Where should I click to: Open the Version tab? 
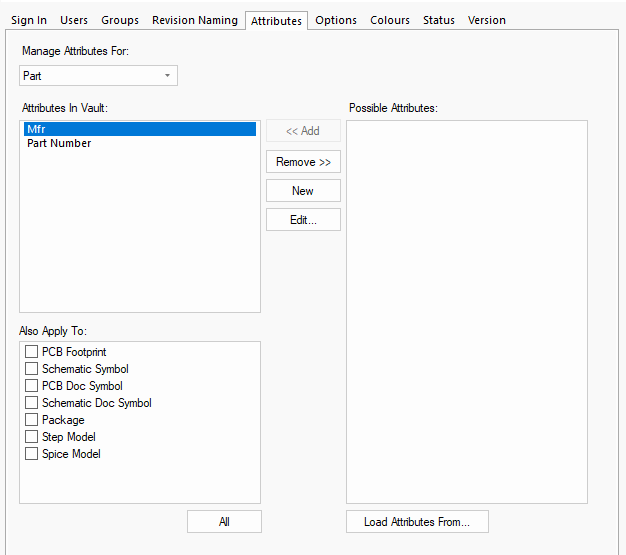coord(487,20)
